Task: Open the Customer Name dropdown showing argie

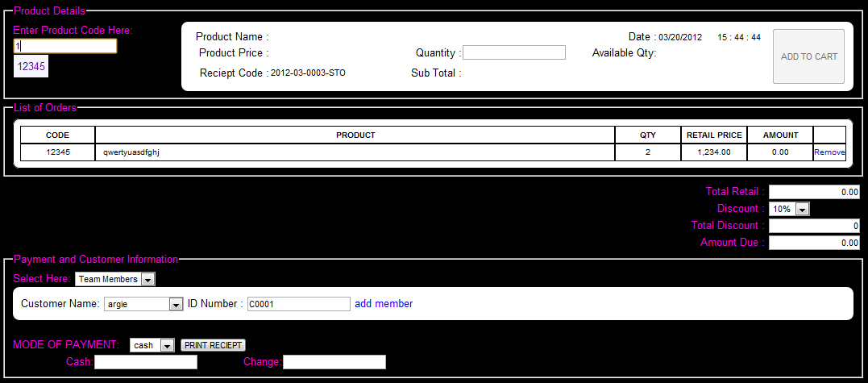Action: [143, 304]
